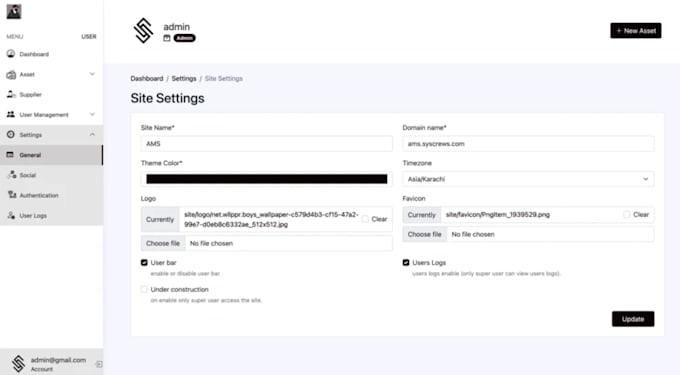Click the Settings gear icon in sidebar
This screenshot has height=375, width=680.
click(x=11, y=134)
